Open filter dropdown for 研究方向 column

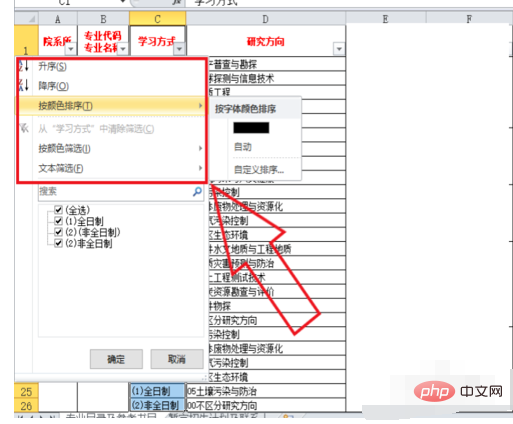click(339, 49)
